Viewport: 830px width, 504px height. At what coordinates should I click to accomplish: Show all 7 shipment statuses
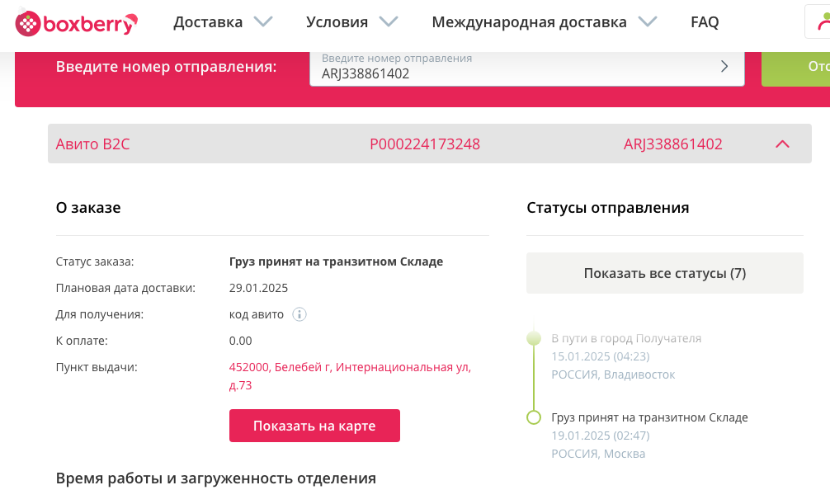tap(664, 273)
